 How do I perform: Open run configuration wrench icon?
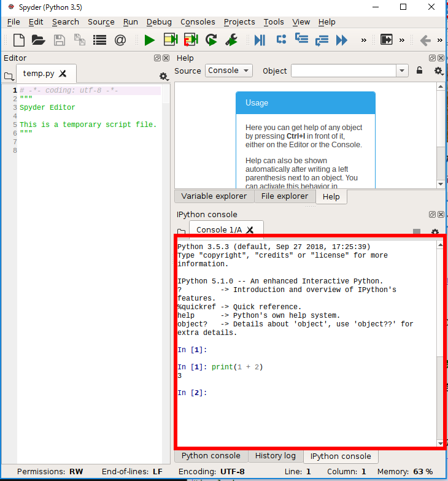(231, 40)
